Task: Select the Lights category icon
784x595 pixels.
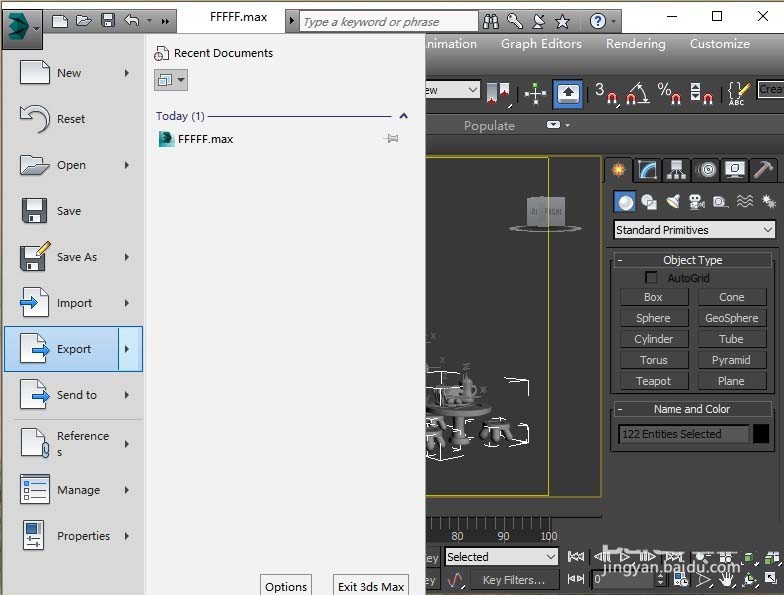Action: click(673, 202)
